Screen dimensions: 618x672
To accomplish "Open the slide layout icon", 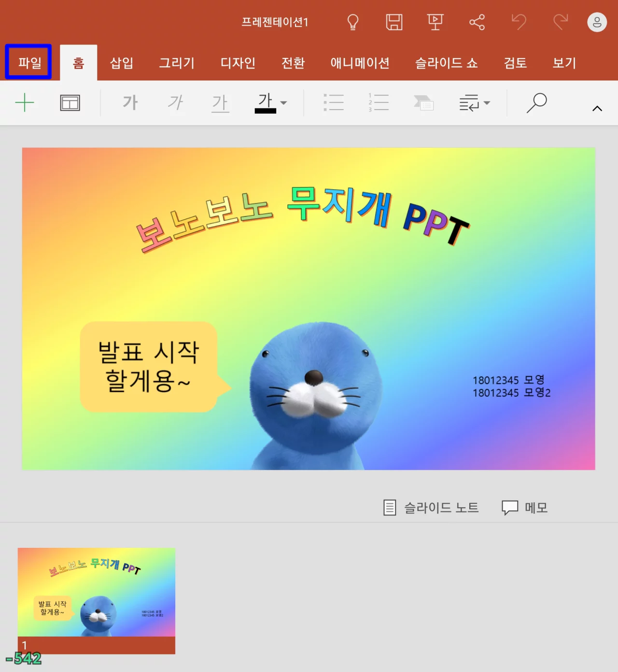I will click(x=70, y=103).
